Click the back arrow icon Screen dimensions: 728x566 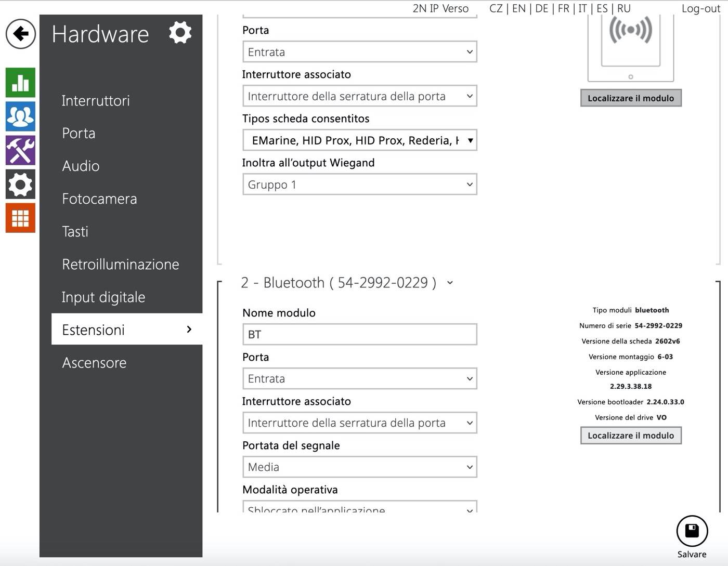(x=21, y=34)
